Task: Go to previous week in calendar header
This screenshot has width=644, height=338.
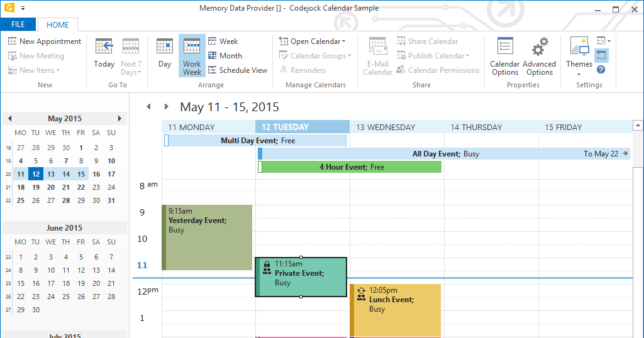Action: tap(148, 107)
